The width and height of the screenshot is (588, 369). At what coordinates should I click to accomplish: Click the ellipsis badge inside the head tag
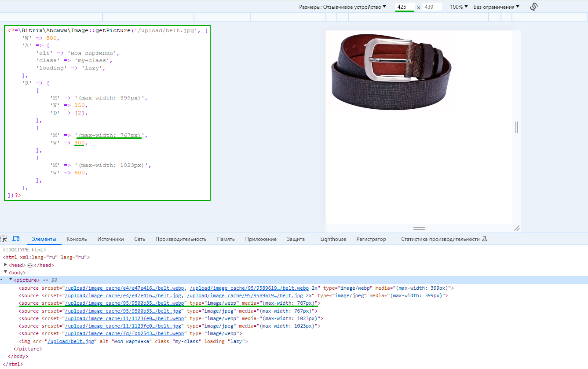[30, 265]
